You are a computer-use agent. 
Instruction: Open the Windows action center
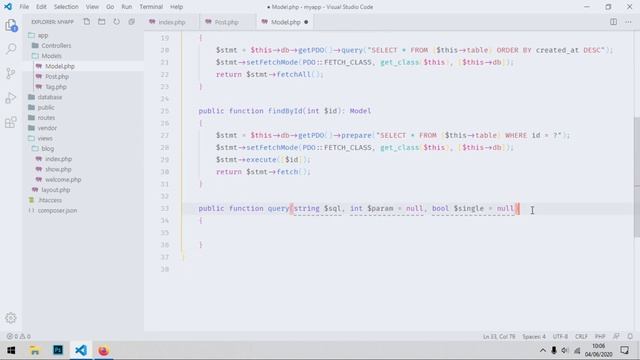click(624, 351)
